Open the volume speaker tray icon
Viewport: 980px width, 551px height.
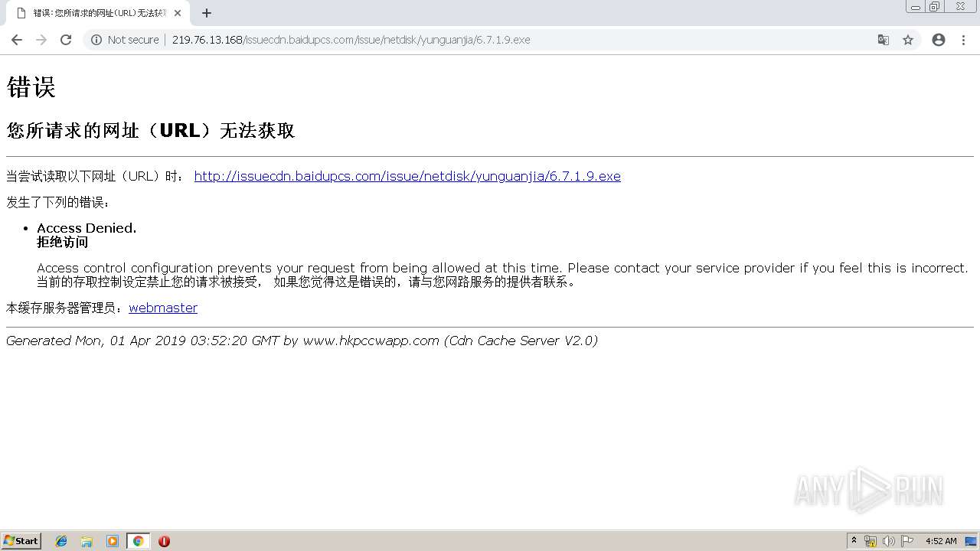pyautogui.click(x=889, y=541)
